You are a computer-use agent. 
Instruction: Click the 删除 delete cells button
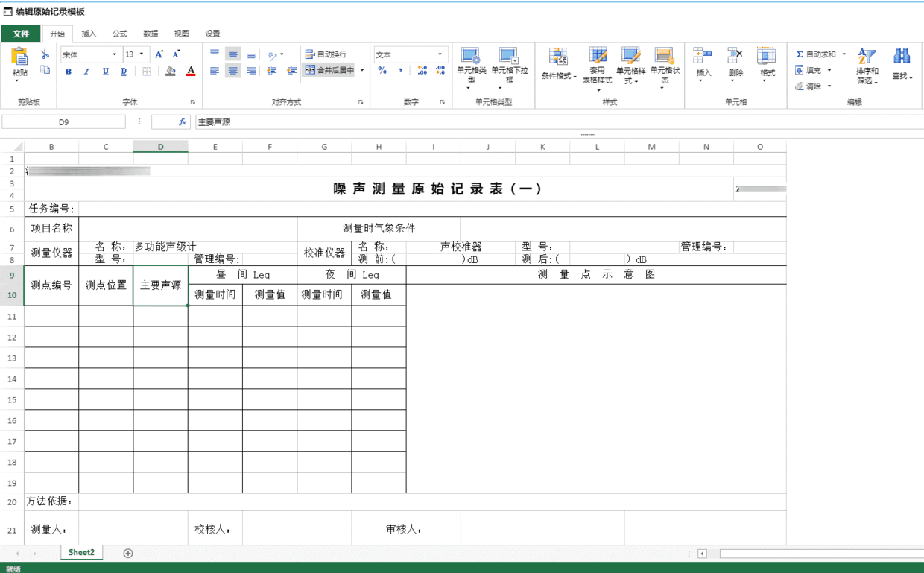(735, 65)
